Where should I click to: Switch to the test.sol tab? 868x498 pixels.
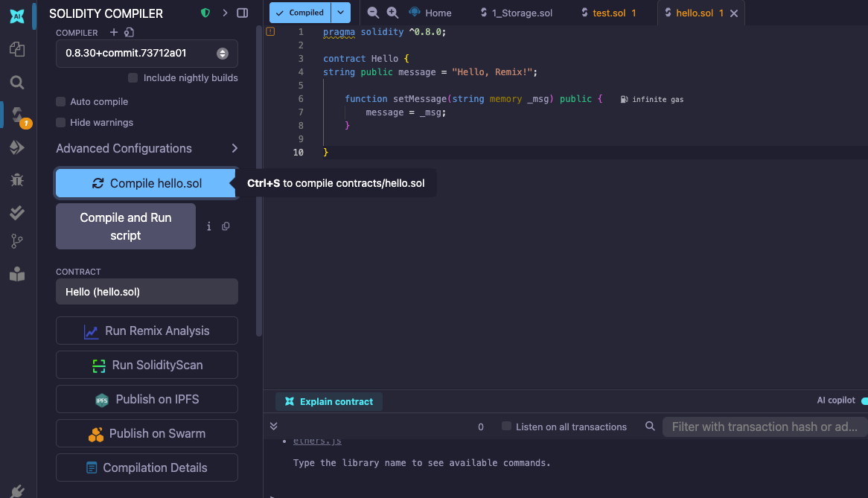point(608,13)
